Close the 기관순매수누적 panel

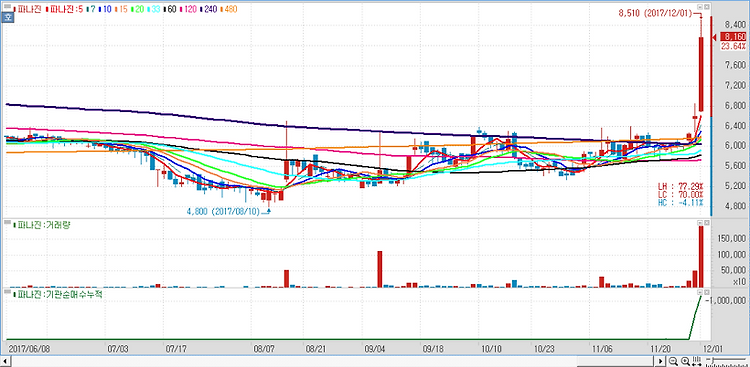[x=707, y=291]
